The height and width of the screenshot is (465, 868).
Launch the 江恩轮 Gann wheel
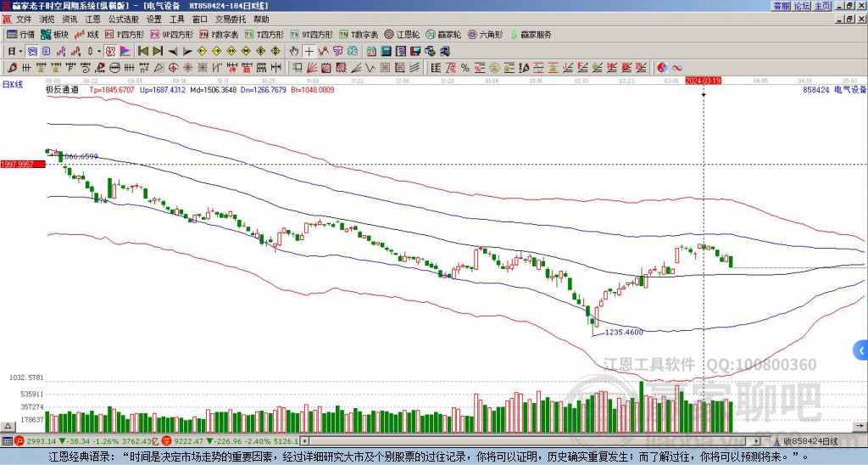402,35
